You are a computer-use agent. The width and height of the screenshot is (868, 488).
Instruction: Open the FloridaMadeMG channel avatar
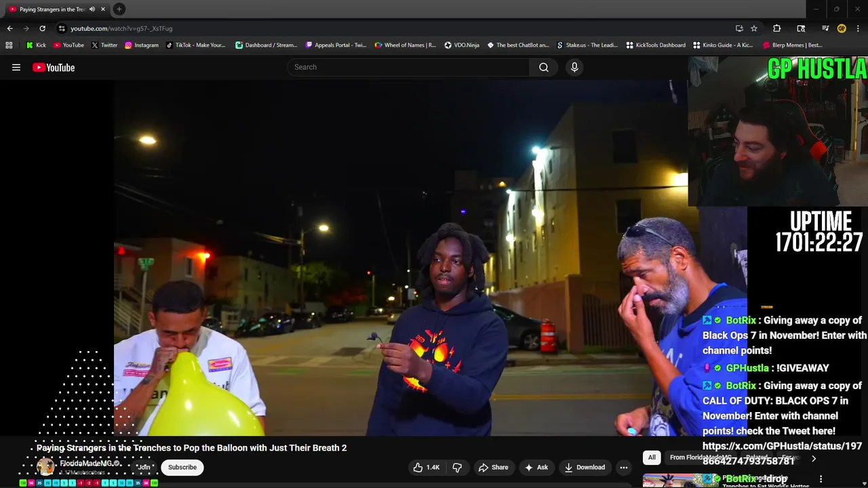45,467
